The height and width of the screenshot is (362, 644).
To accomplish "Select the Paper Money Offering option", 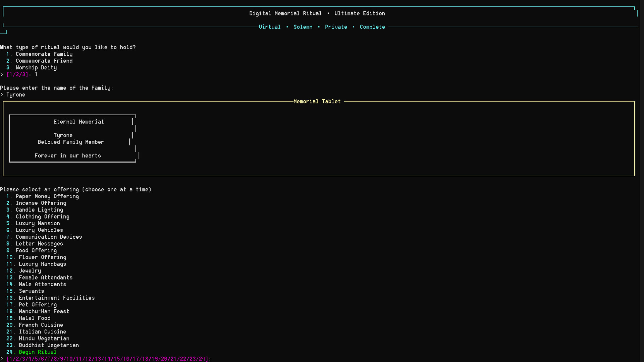I will [47, 196].
